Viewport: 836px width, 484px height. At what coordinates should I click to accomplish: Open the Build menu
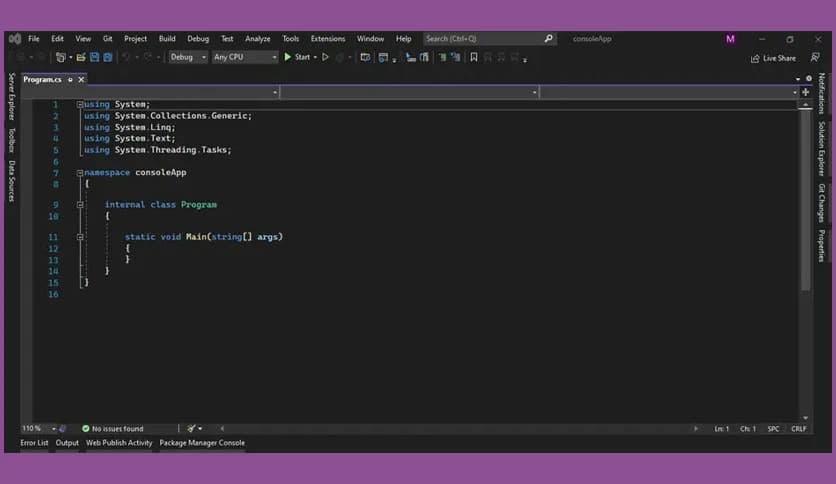point(167,39)
